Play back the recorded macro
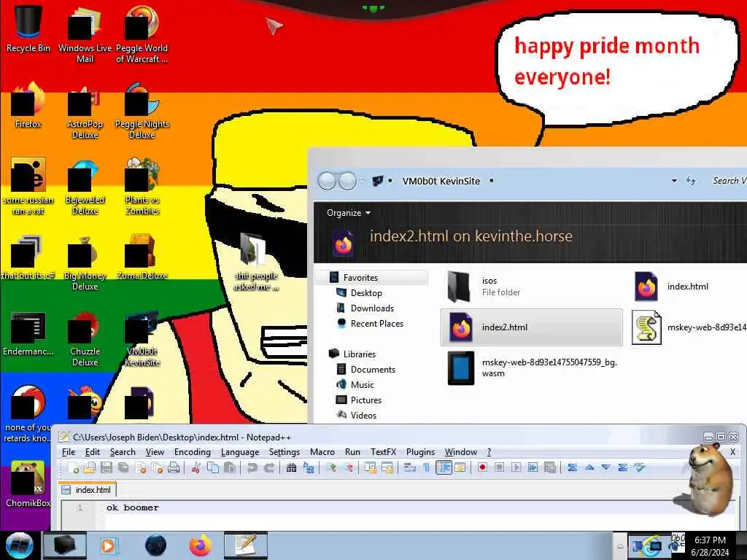Image resolution: width=747 pixels, height=560 pixels. point(516,467)
